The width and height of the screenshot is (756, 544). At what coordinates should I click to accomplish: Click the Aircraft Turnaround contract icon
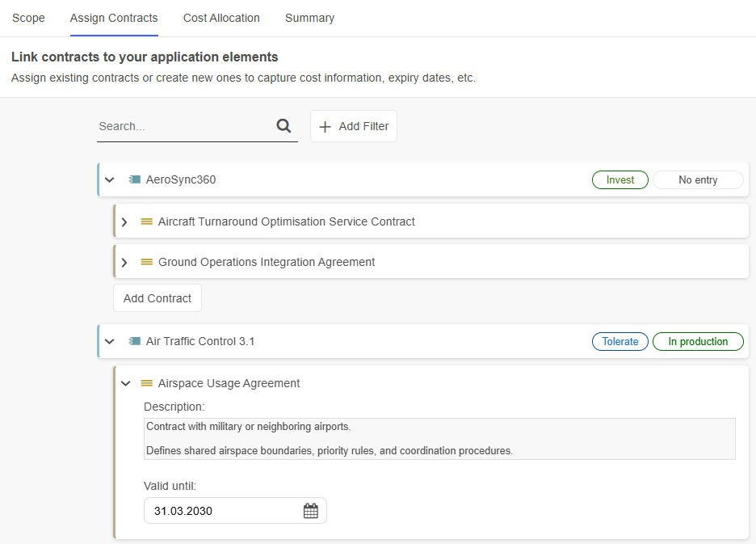(x=147, y=221)
